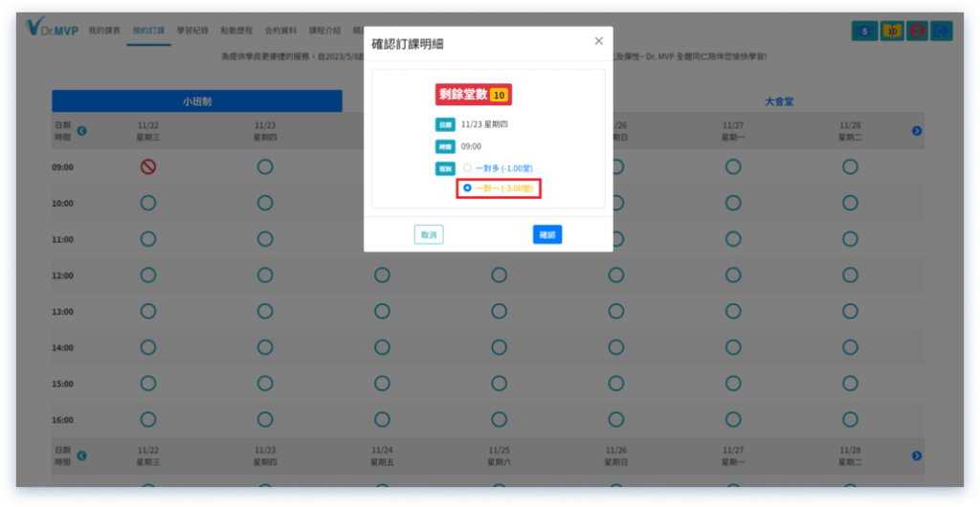
Task: Select the 一對多 (-1.00堂) radio option
Action: pos(467,167)
